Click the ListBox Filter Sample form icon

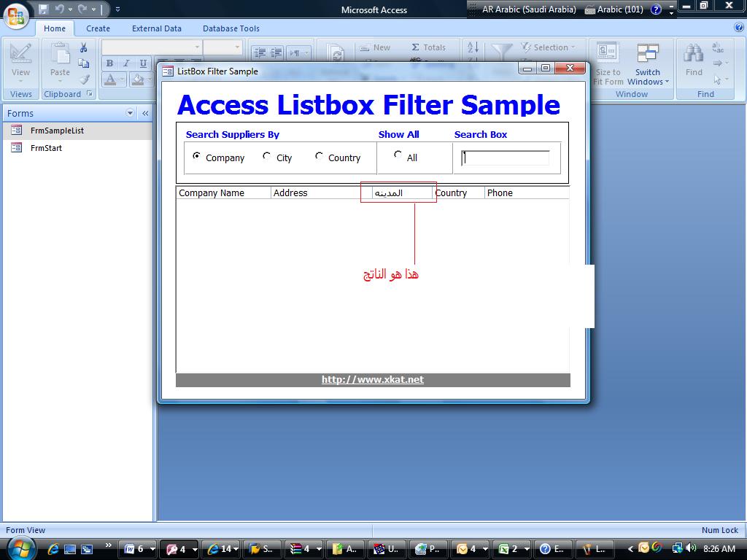click(168, 71)
